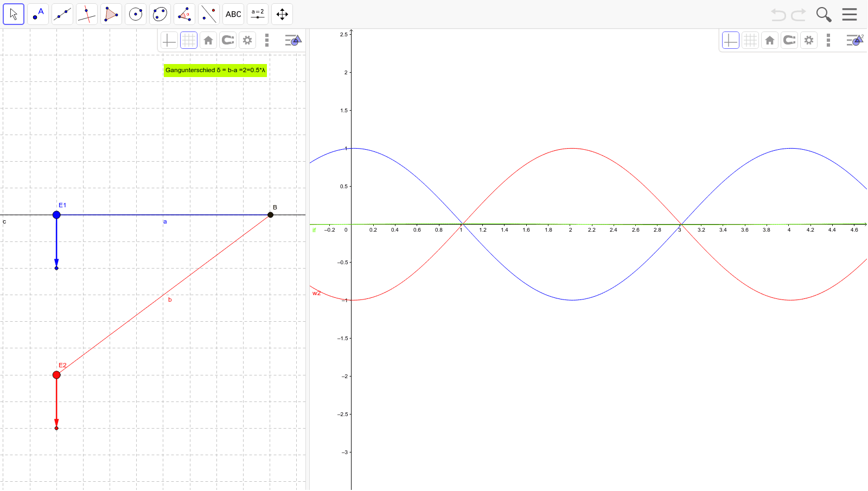Open the search magnifier
Image resolution: width=868 pixels, height=491 pixels.
824,15
